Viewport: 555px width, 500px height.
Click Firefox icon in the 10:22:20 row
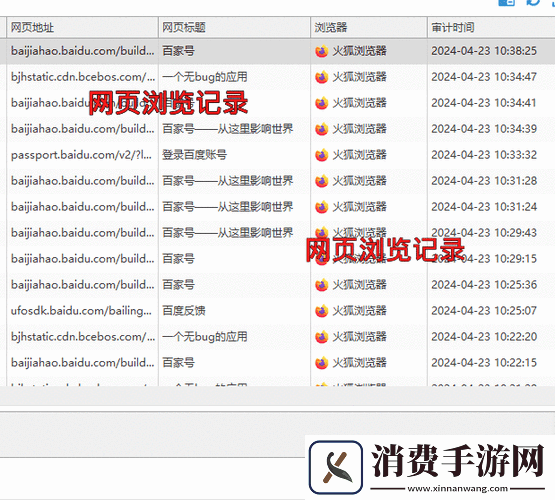click(x=321, y=337)
